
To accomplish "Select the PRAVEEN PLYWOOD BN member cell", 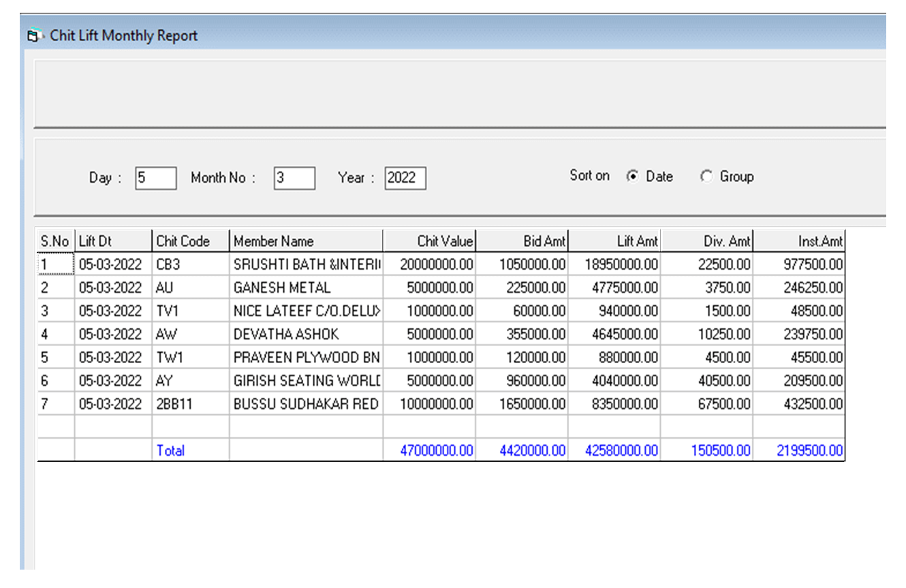I will click(307, 357).
